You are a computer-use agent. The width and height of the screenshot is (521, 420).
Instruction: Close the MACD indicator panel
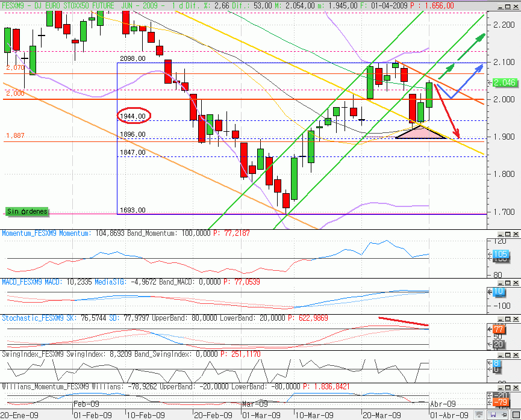(516, 283)
